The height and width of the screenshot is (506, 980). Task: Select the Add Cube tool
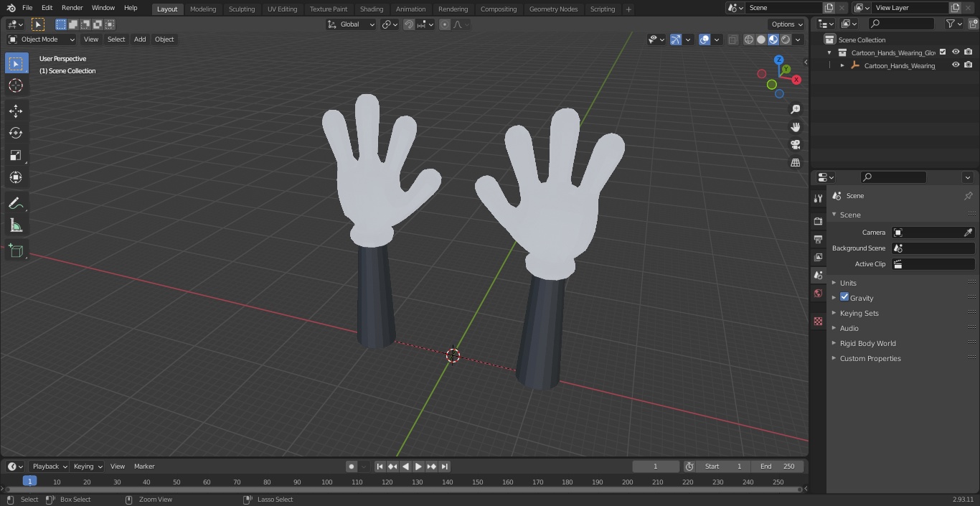click(x=16, y=251)
